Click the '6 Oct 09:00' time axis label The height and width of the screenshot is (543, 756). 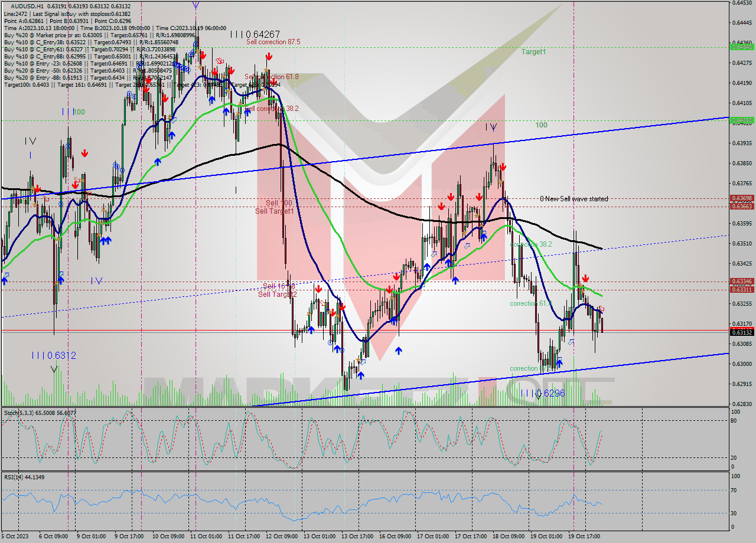[53, 537]
